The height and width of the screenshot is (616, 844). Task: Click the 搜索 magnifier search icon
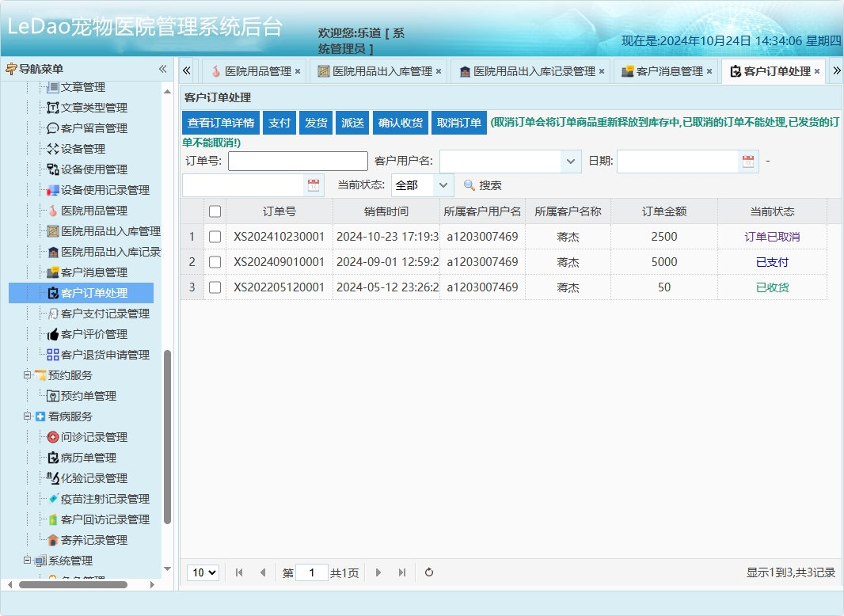pyautogui.click(x=469, y=186)
